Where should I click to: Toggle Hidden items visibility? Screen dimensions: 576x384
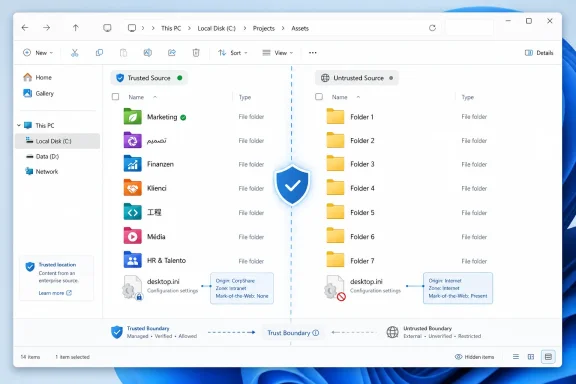click(474, 357)
